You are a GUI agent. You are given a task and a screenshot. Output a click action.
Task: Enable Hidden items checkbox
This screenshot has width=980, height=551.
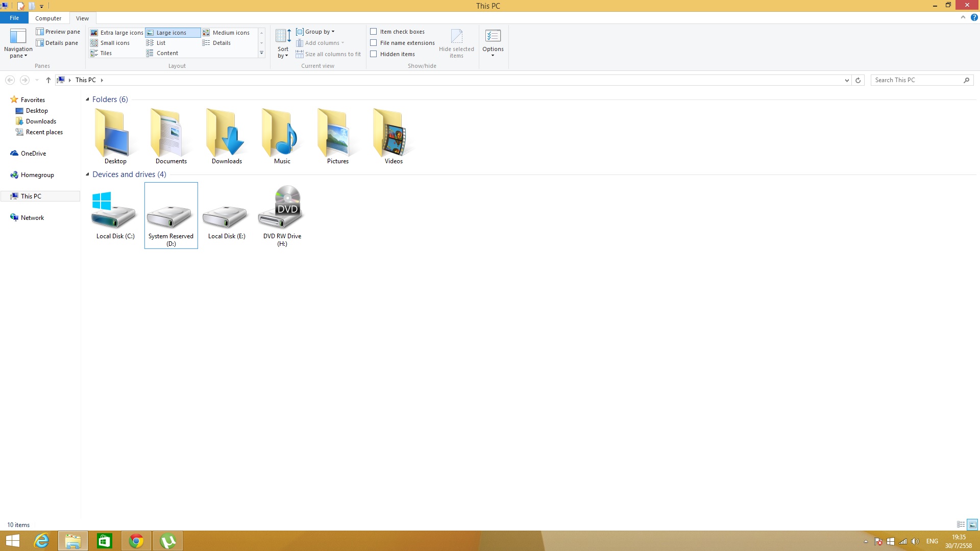374,54
